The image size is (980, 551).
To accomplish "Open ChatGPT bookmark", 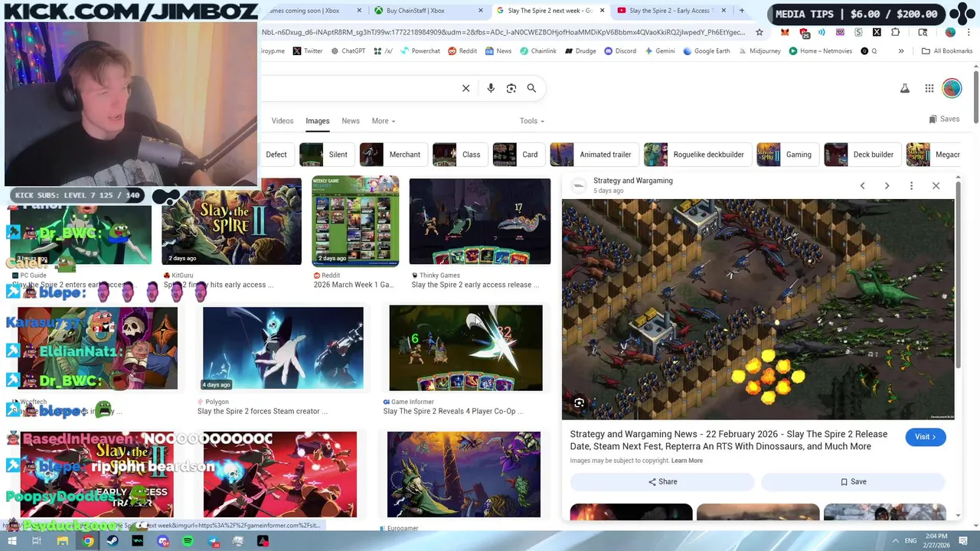I will point(348,51).
